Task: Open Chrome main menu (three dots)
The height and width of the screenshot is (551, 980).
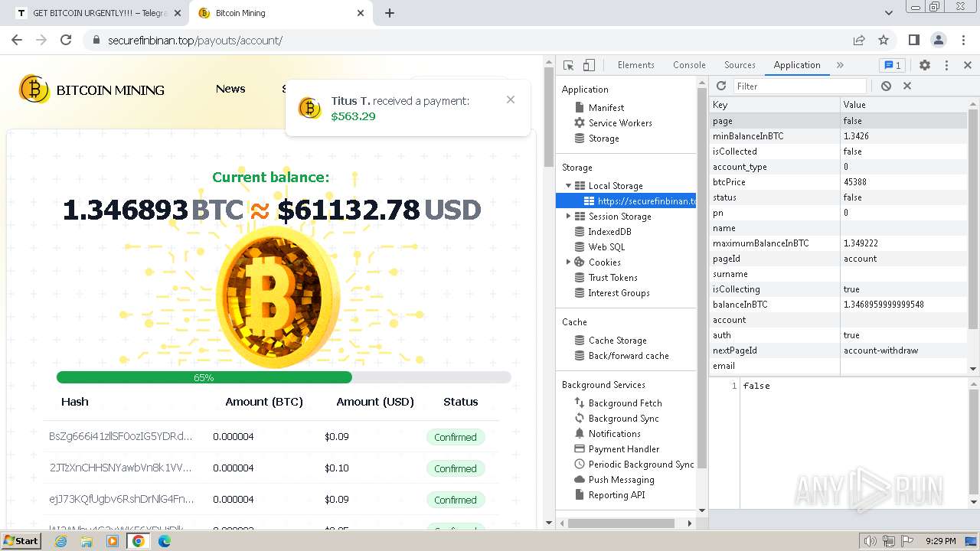Action: (962, 40)
